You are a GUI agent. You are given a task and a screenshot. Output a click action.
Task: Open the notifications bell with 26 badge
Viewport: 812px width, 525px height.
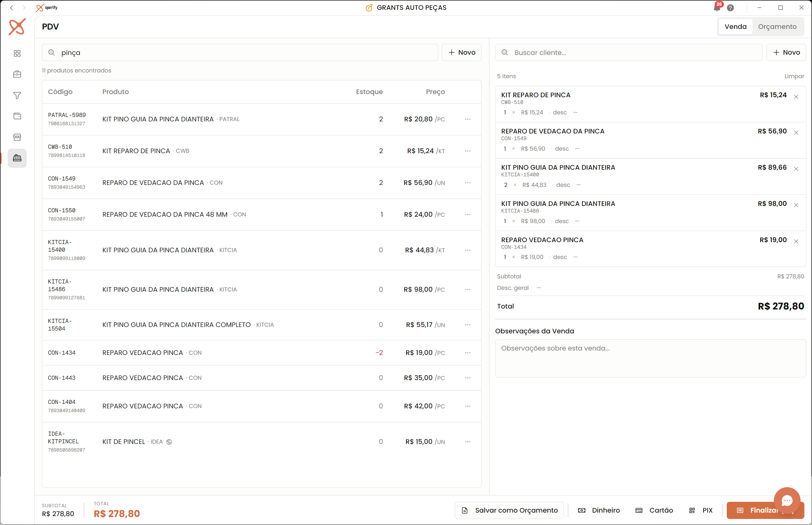tap(717, 8)
